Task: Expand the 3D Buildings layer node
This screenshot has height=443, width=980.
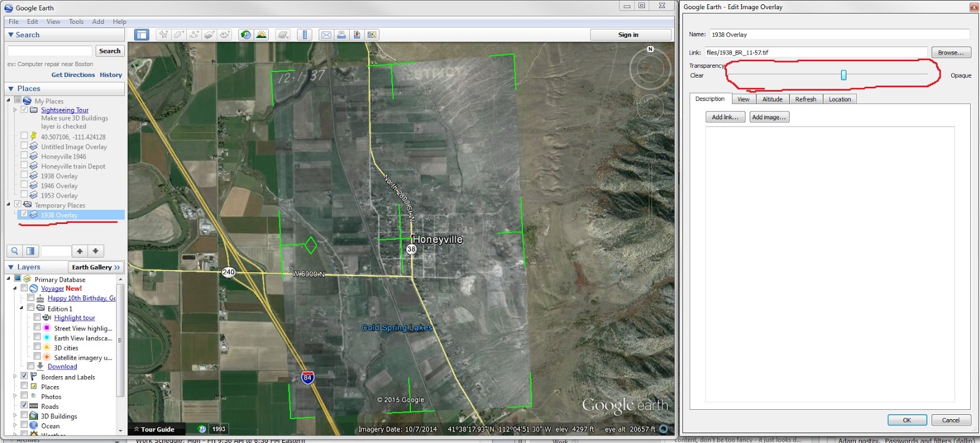Action: pyautogui.click(x=15, y=416)
